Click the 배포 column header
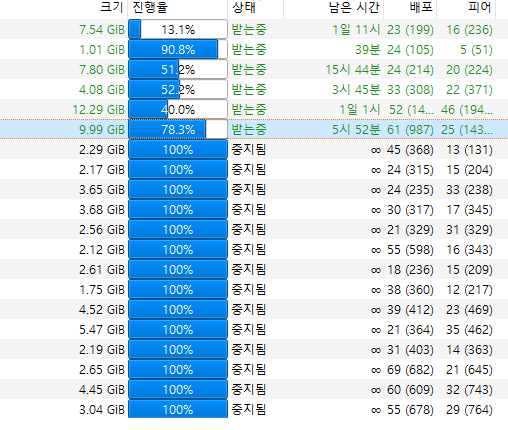The image size is (508, 430). tap(410, 8)
